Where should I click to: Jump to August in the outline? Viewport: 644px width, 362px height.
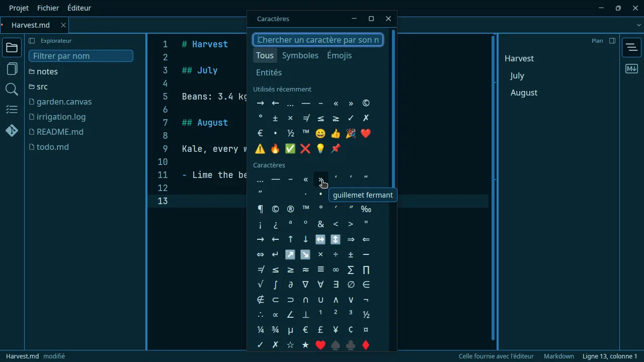click(524, 93)
